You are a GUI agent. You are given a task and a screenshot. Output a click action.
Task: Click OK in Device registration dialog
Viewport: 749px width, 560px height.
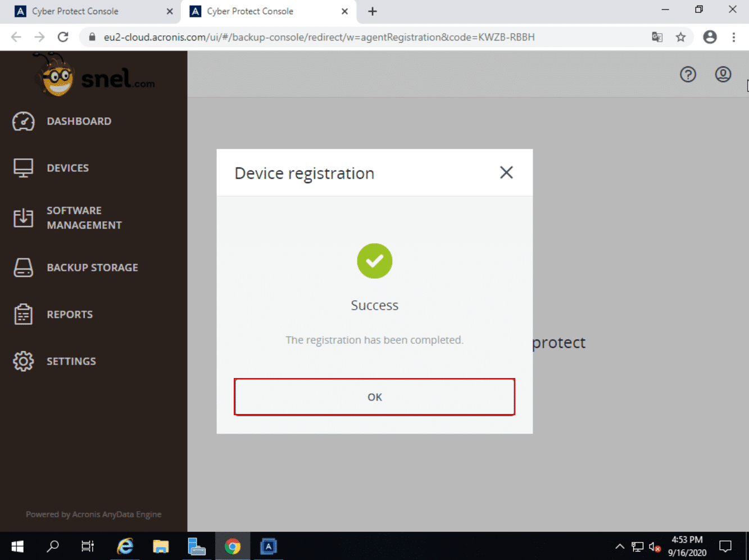(x=374, y=397)
